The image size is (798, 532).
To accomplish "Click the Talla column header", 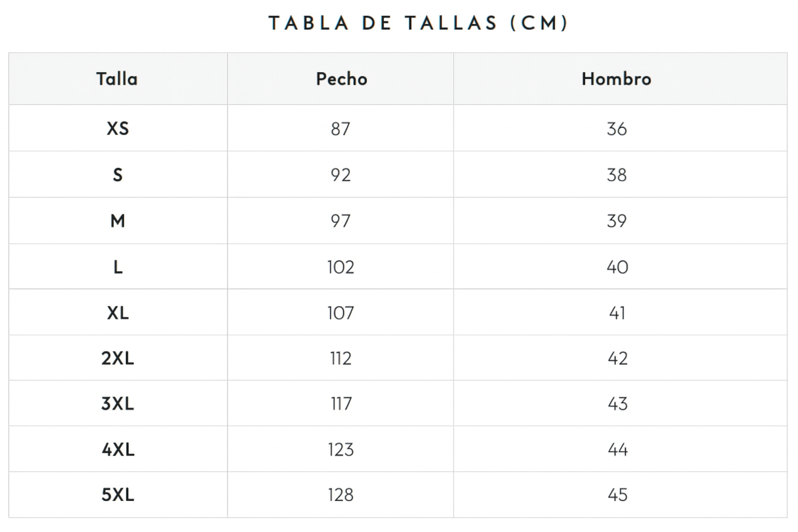I will pos(117,79).
